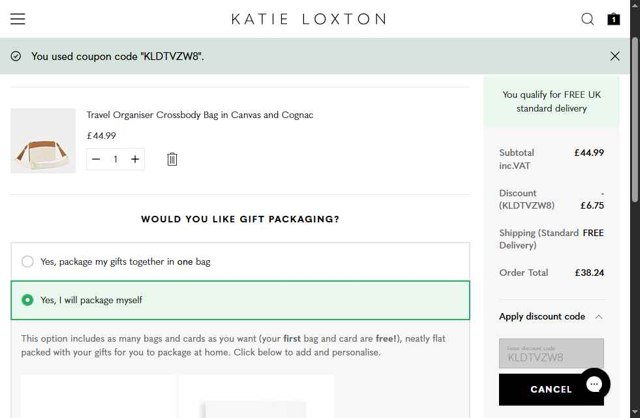Open the search magnifier icon
640x418 pixels.
(x=587, y=19)
